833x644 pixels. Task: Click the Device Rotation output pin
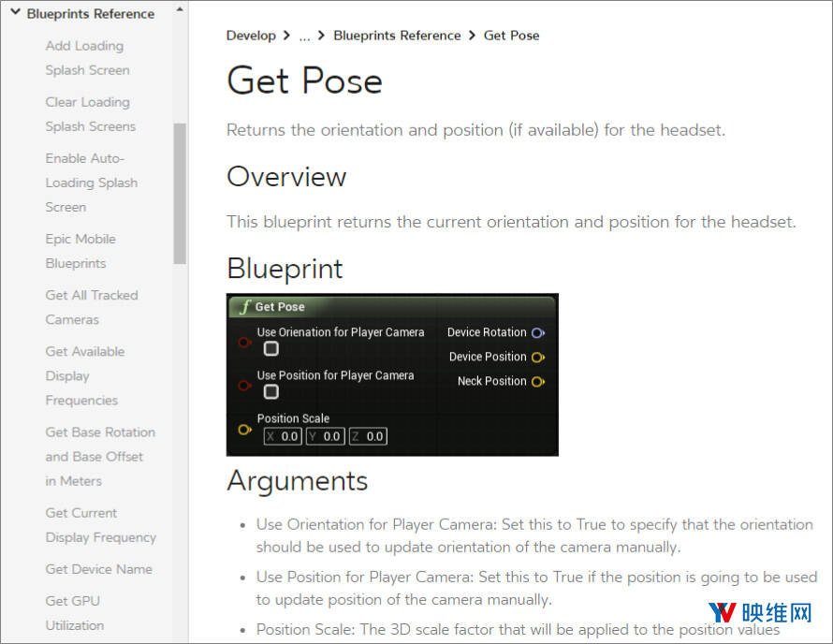537,332
